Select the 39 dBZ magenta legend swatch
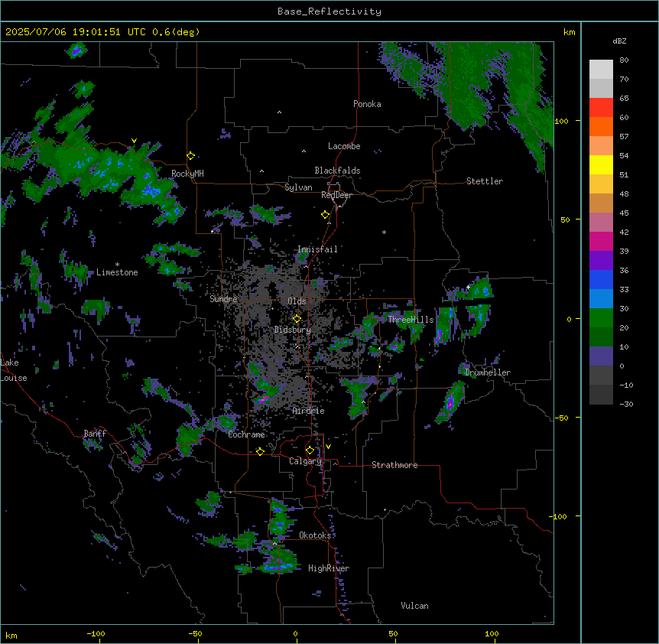This screenshot has width=659, height=644. click(601, 241)
